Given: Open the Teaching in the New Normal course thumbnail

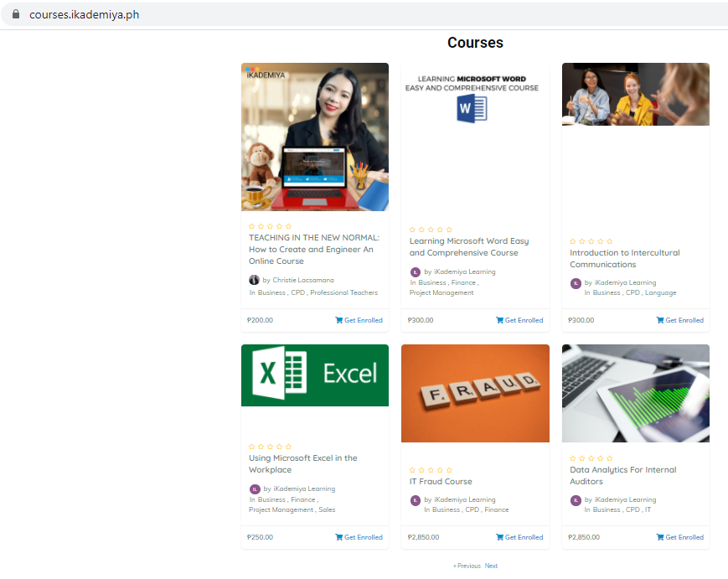Looking at the screenshot, I should point(315,137).
